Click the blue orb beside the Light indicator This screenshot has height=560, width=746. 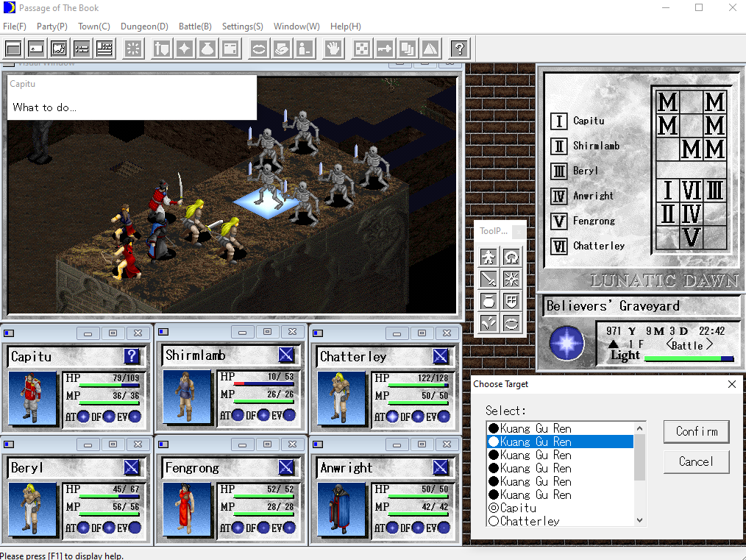[x=566, y=343]
